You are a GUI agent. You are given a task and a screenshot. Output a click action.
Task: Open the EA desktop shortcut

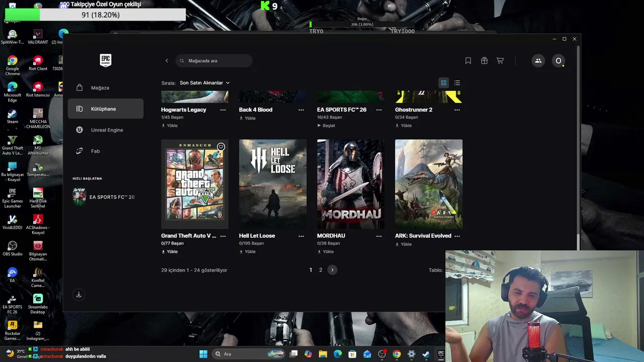(x=13, y=275)
